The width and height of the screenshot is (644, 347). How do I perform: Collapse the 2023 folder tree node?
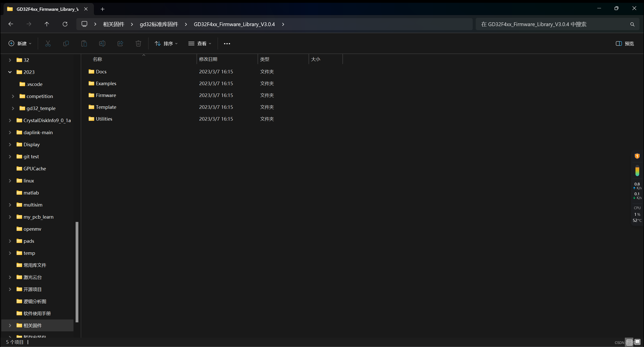10,72
